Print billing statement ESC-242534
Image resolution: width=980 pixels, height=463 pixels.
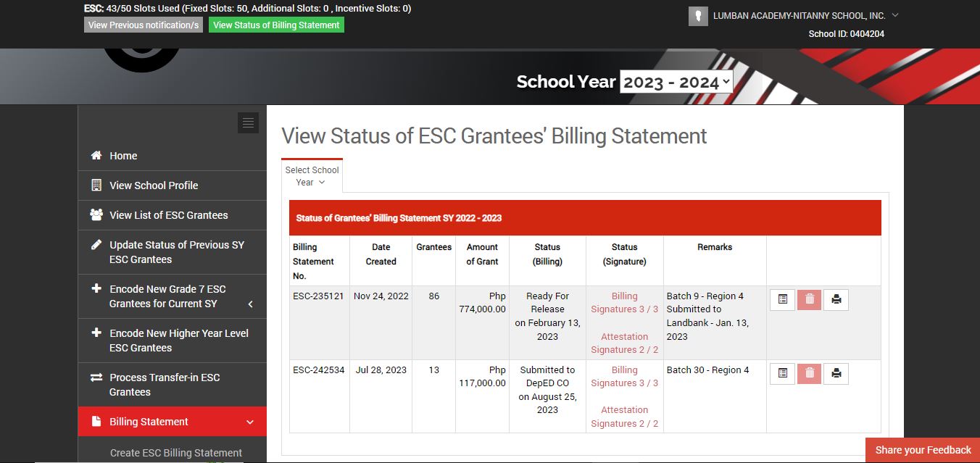836,373
